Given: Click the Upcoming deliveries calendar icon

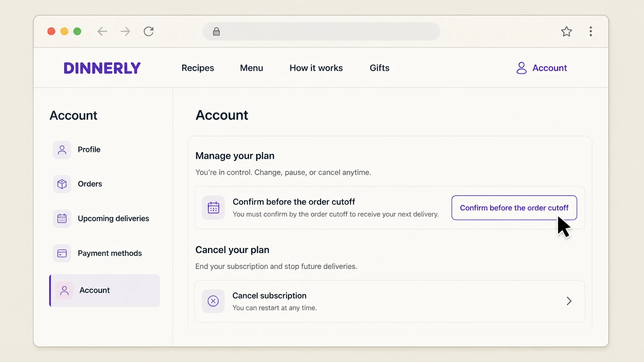Looking at the screenshot, I should pyautogui.click(x=62, y=219).
